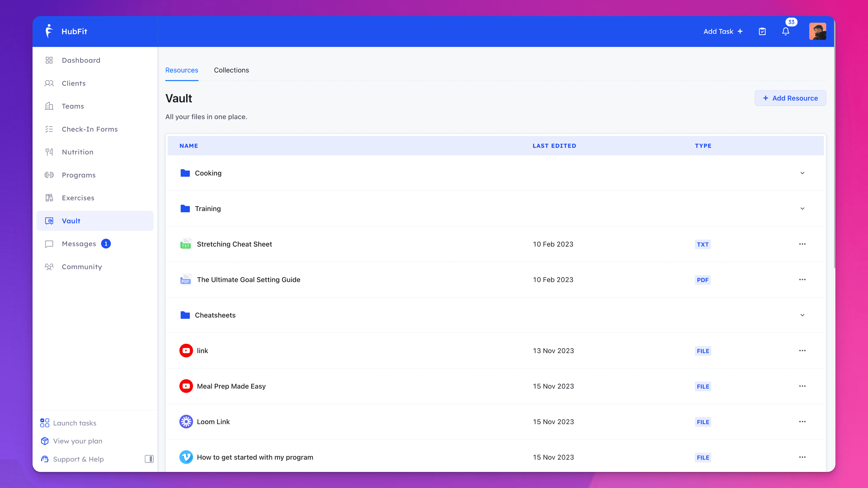Click the Cheatsheets folder name
This screenshot has height=488, width=868.
click(215, 315)
